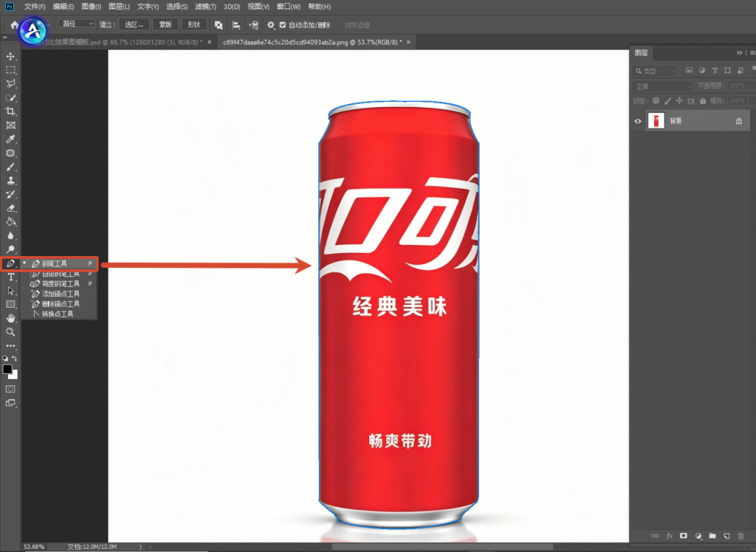Choose 自由钢笔工具 from the flyout
The width and height of the screenshot is (756, 552).
click(59, 274)
